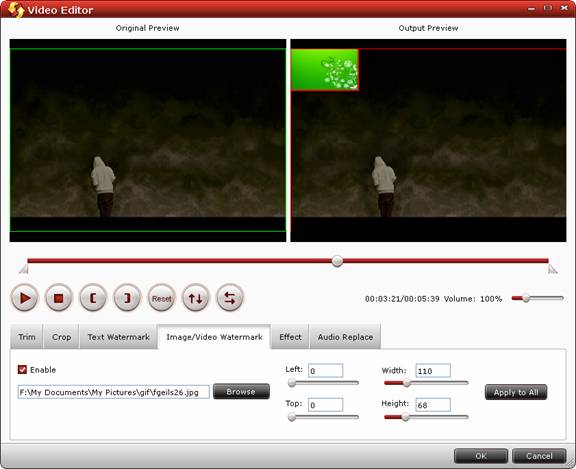Flip video horizontally with left-right arrows icon
The image size is (576, 469).
coord(230,298)
